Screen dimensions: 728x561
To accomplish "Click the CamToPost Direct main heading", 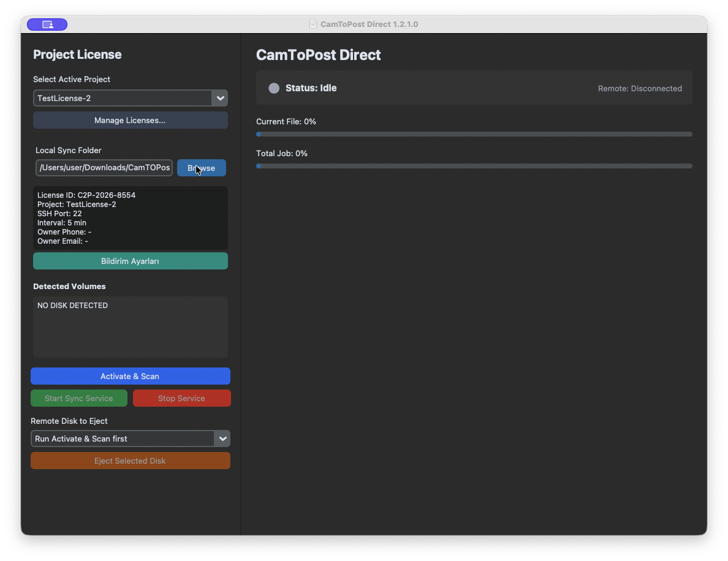I will [319, 55].
